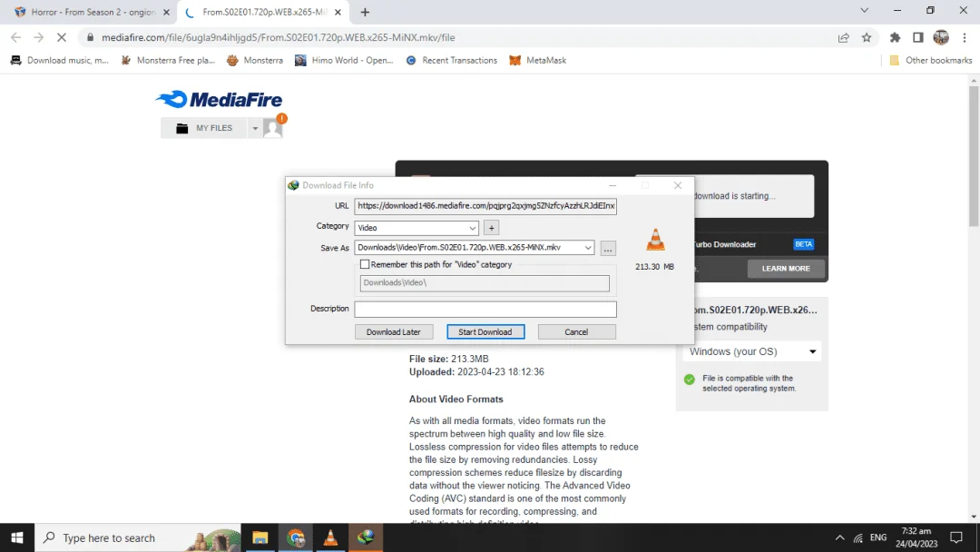
Task: Click the taskbar search box
Action: pos(138,537)
